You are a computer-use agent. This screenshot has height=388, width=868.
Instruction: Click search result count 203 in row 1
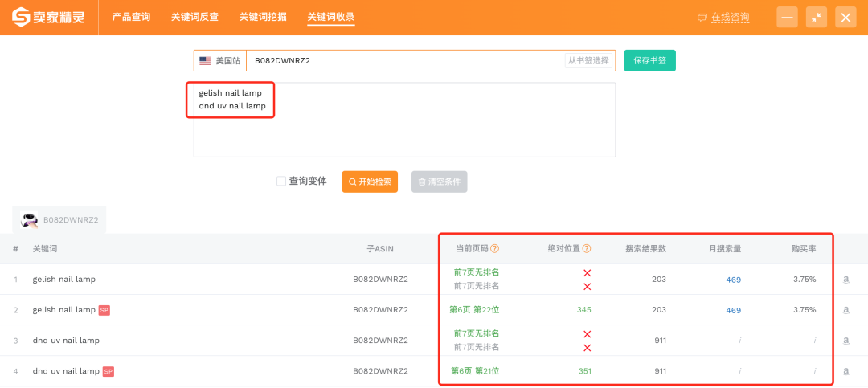click(659, 280)
